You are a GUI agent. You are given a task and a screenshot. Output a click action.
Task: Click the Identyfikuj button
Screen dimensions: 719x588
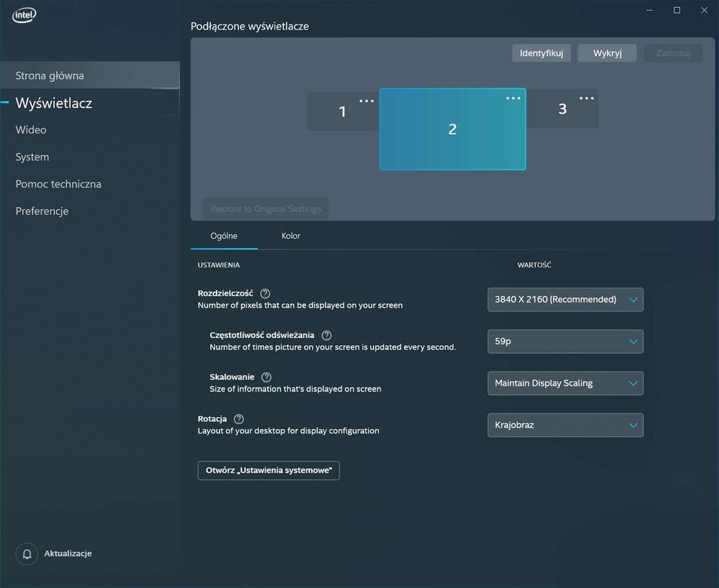coord(541,53)
